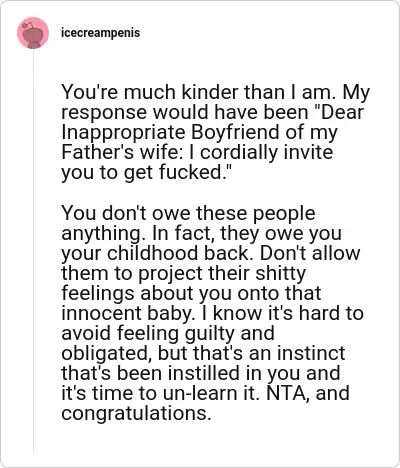Viewport: 400px width, 468px height.
Task: Select the paragraph starting "You're much kinder"
Action: [x=215, y=132]
